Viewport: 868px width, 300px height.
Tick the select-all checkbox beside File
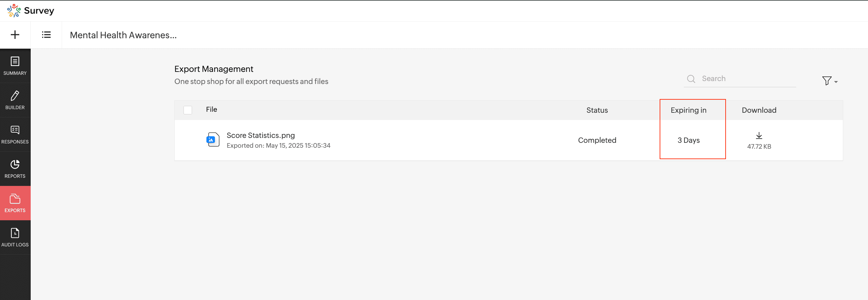(188, 110)
